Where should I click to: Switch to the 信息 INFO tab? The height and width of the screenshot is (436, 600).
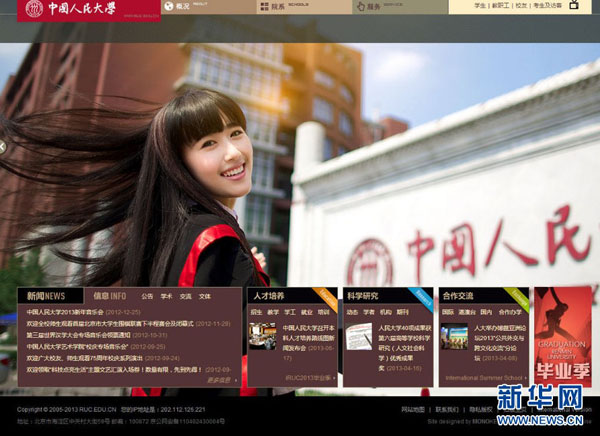tap(109, 296)
